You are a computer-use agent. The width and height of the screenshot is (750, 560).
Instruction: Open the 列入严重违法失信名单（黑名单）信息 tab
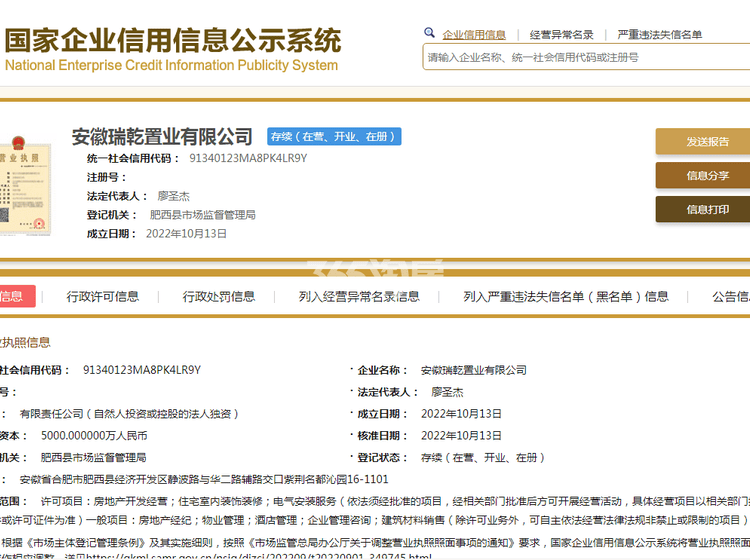566,297
